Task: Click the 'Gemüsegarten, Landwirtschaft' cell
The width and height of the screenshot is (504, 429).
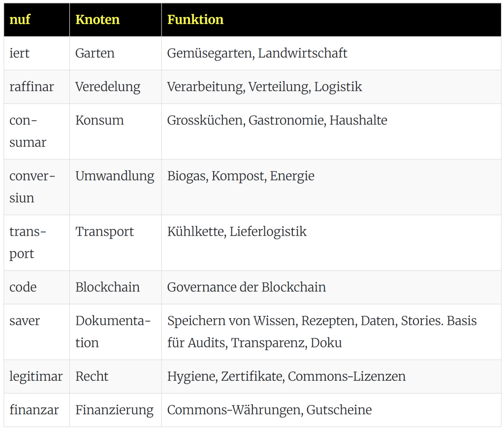Action: [257, 53]
